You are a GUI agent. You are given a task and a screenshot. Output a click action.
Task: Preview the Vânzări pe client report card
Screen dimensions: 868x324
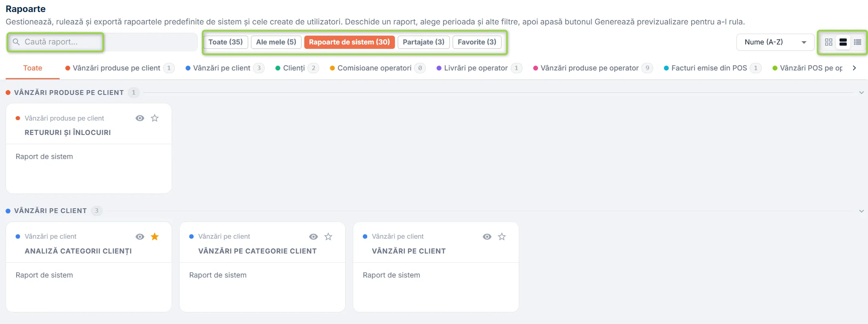coord(487,237)
